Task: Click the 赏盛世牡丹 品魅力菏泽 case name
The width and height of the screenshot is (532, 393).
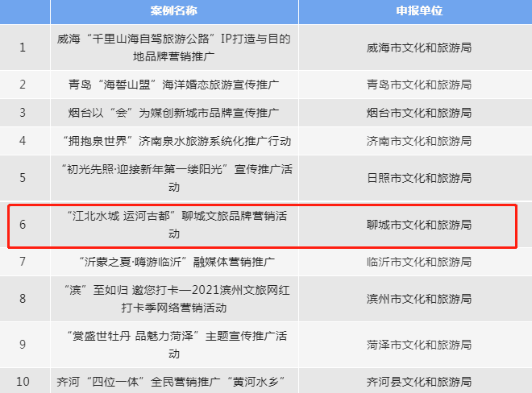Action: [x=177, y=345]
